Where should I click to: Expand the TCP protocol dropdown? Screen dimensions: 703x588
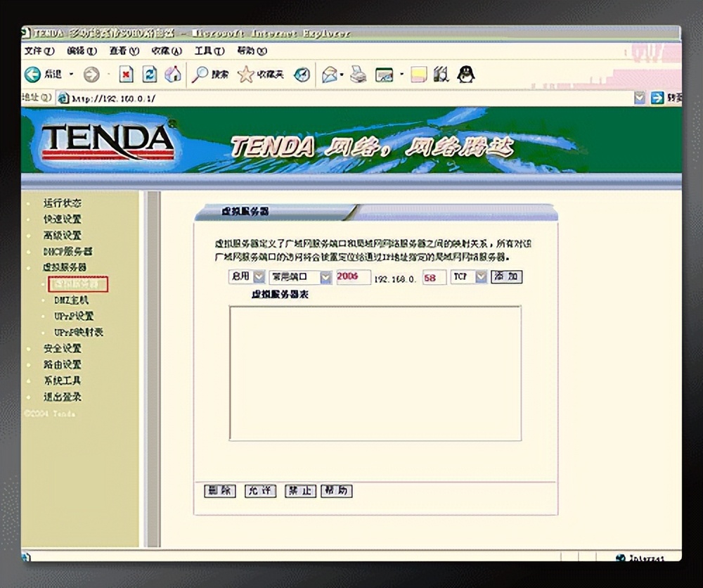pos(481,277)
